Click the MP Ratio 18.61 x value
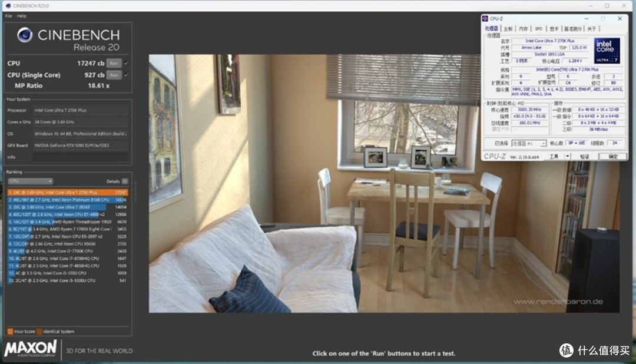This screenshot has width=636, height=364. 98,85
